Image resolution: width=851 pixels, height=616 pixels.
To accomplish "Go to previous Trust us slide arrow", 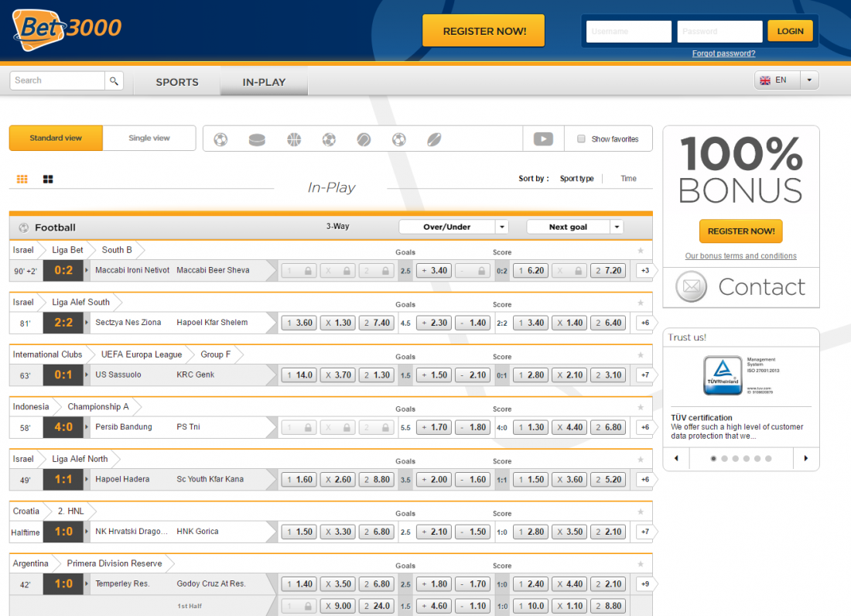I will point(676,458).
